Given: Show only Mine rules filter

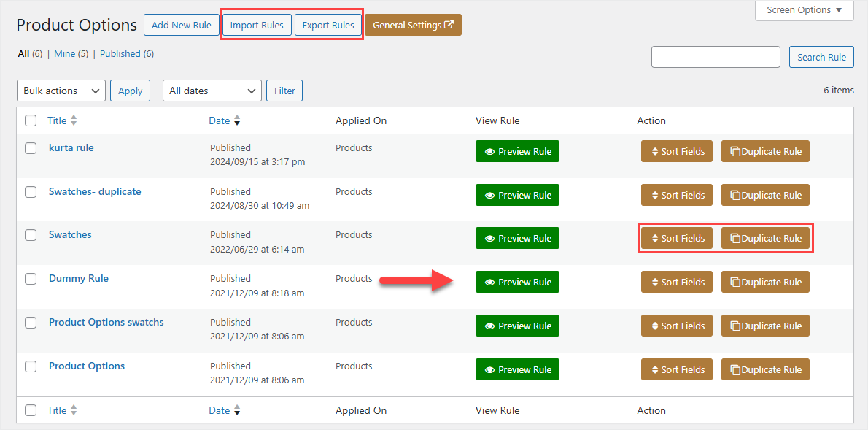Looking at the screenshot, I should coord(64,54).
